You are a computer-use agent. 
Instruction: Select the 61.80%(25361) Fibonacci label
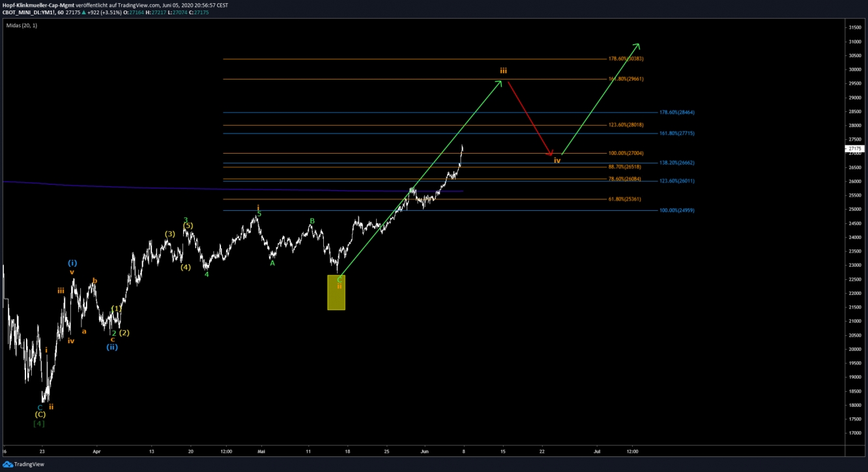click(x=625, y=199)
